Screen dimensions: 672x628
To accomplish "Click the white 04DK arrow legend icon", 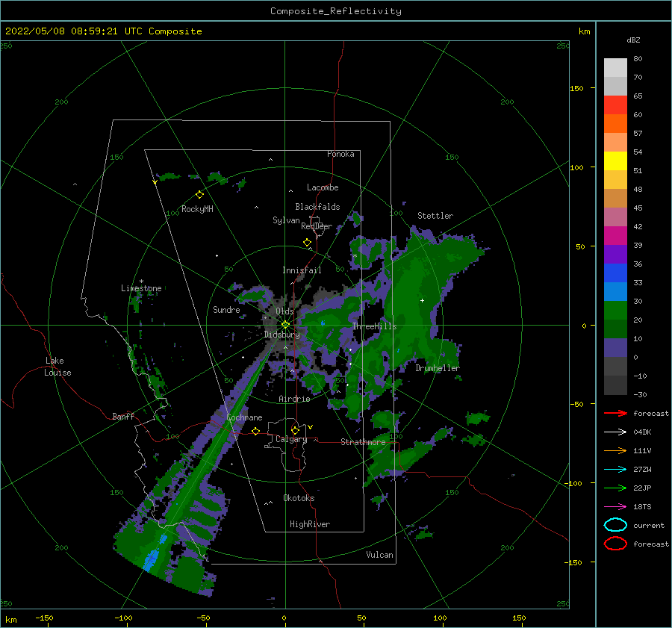I will pos(615,432).
